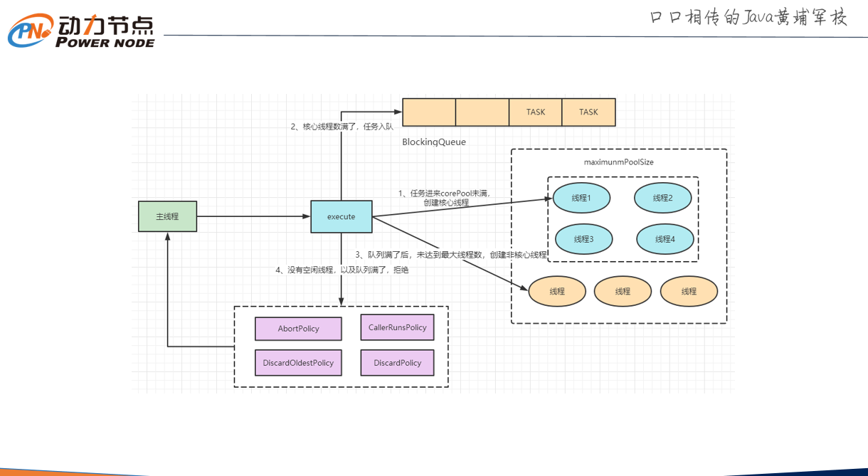Select the AbortPolicy box

pyautogui.click(x=298, y=329)
